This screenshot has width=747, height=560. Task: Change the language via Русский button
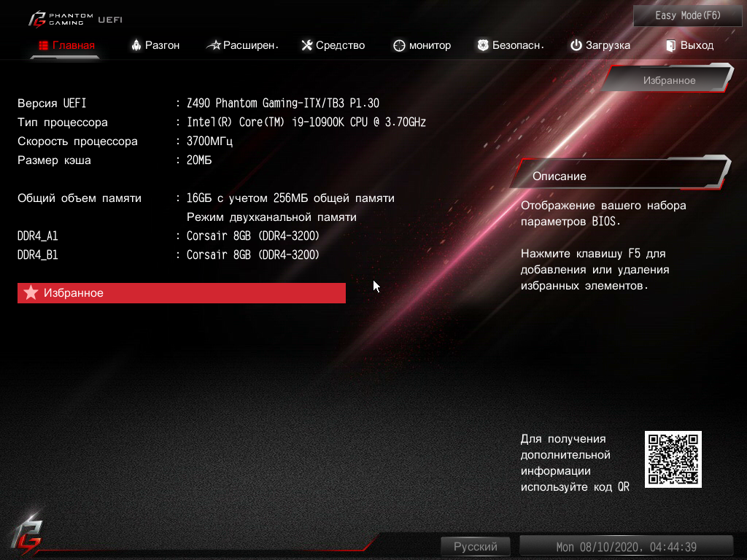475,546
